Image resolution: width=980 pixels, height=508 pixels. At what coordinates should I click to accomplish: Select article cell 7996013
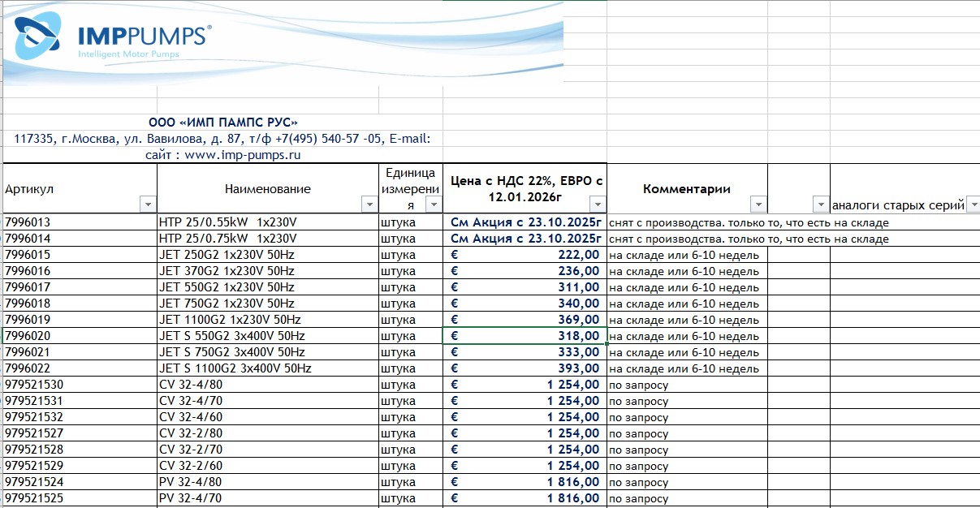pos(80,222)
